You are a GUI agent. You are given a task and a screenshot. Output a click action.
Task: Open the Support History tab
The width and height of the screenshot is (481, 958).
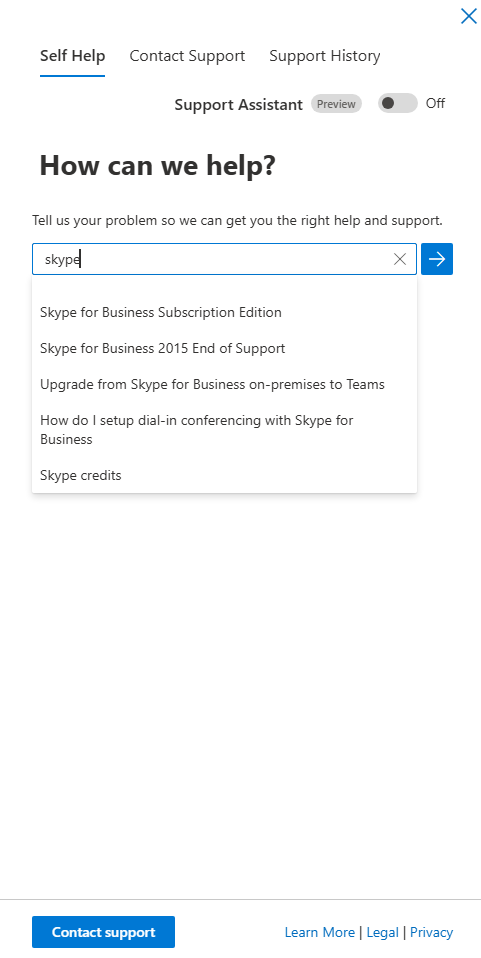point(325,56)
